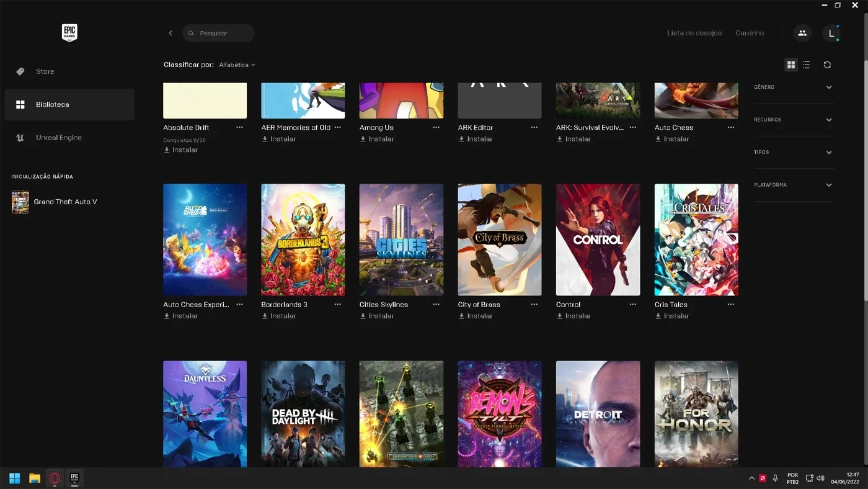The height and width of the screenshot is (489, 868).
Task: Open the Biblioteca section
Action: (x=69, y=104)
